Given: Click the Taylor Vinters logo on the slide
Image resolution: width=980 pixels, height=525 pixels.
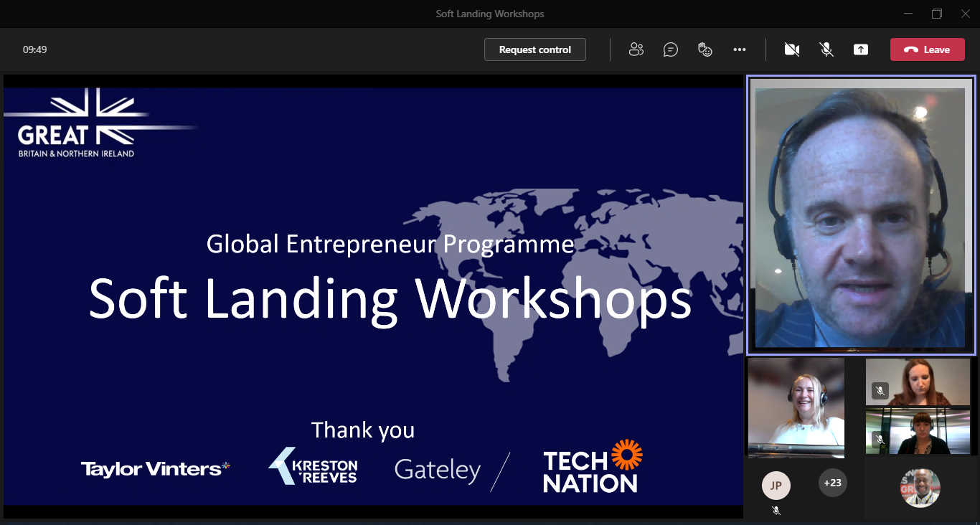Looking at the screenshot, I should (156, 469).
